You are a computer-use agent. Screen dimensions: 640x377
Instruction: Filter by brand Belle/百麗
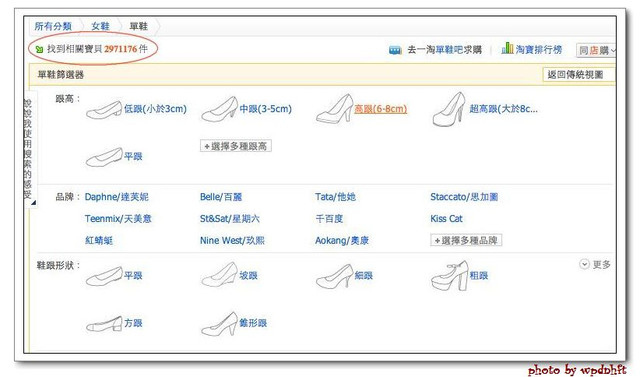[x=221, y=197]
